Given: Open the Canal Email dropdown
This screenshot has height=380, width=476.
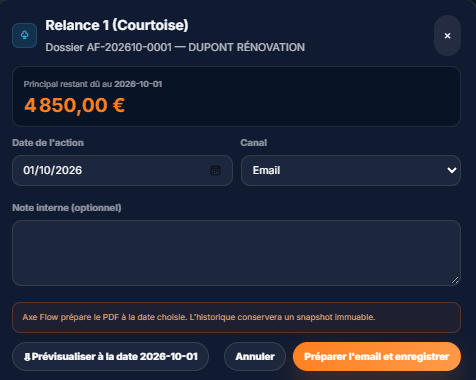Looking at the screenshot, I should (351, 170).
